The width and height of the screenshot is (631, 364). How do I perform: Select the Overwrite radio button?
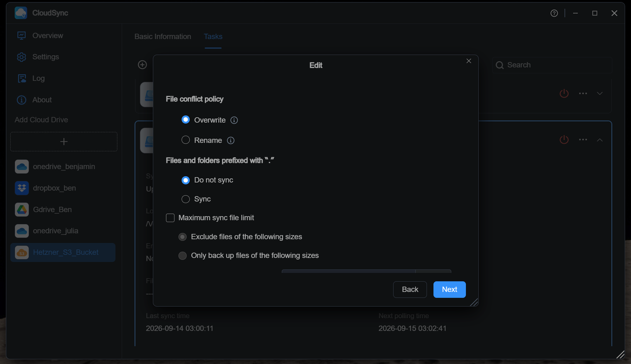point(186,120)
